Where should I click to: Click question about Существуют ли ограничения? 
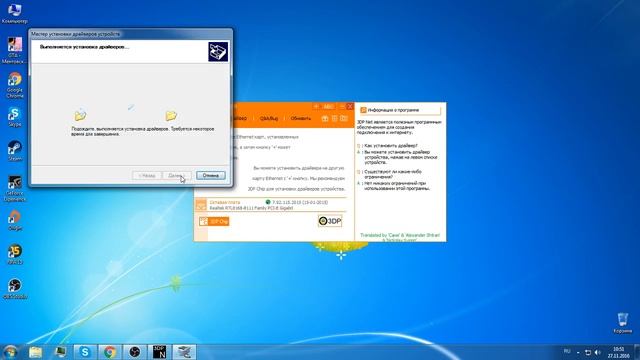click(x=393, y=174)
